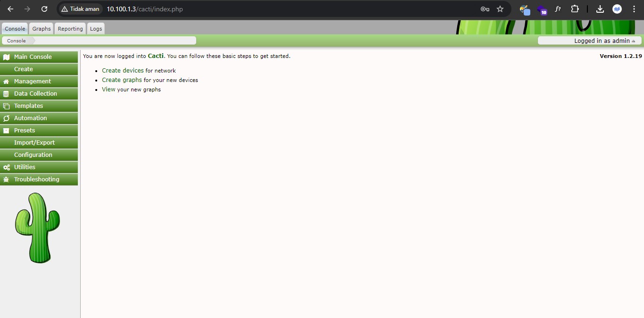Click the cactus logo in the sidebar
Viewport: 644px width, 318px height.
37,228
